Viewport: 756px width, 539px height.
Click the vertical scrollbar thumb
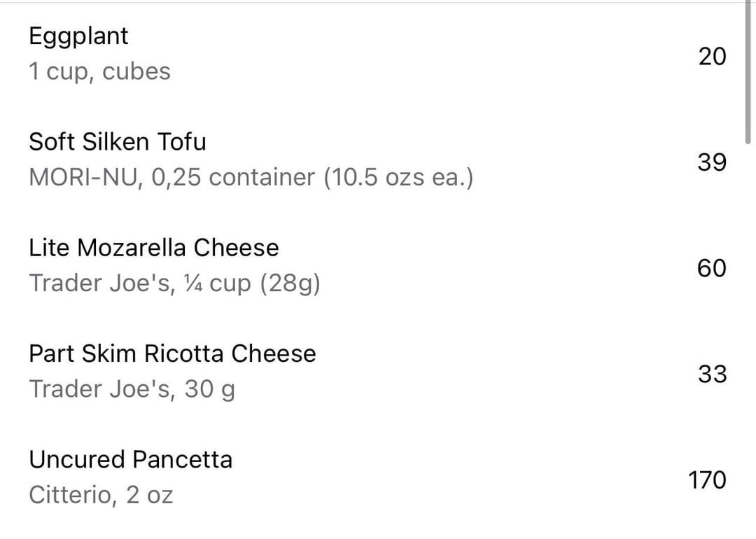point(748,70)
